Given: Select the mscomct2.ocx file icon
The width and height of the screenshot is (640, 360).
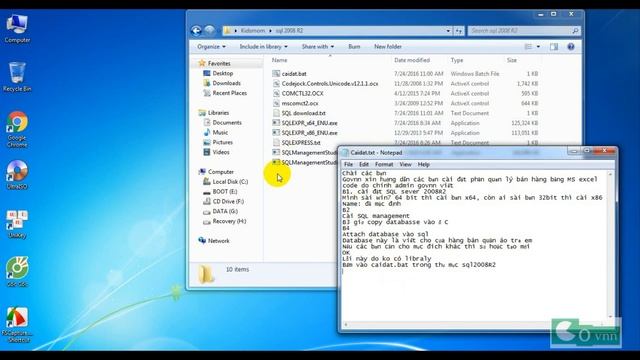Looking at the screenshot, I should [276, 103].
